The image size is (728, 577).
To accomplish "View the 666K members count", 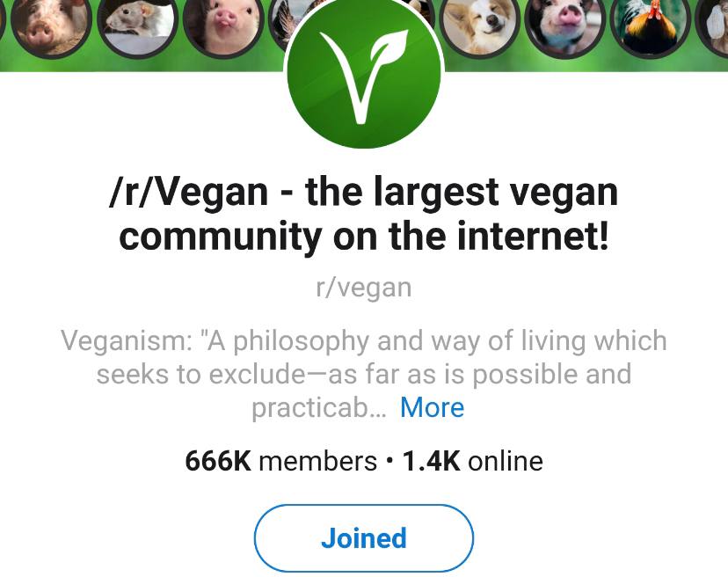I will [x=280, y=461].
